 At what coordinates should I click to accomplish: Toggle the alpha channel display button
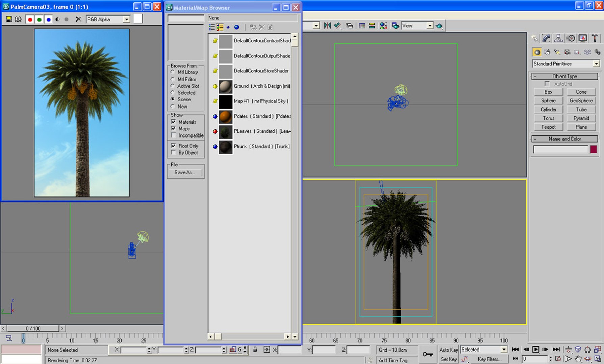pos(57,19)
